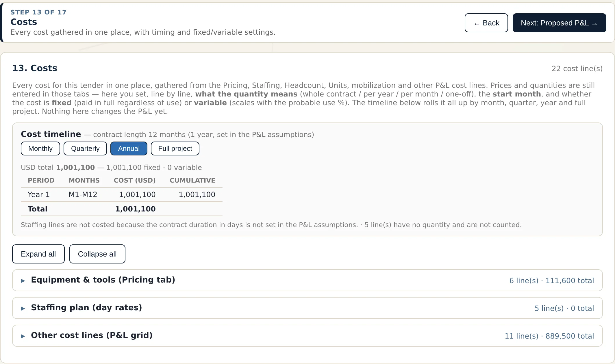This screenshot has width=615, height=364.
Task: Click the USD total 1,001,100 summary line
Action: tap(111, 168)
